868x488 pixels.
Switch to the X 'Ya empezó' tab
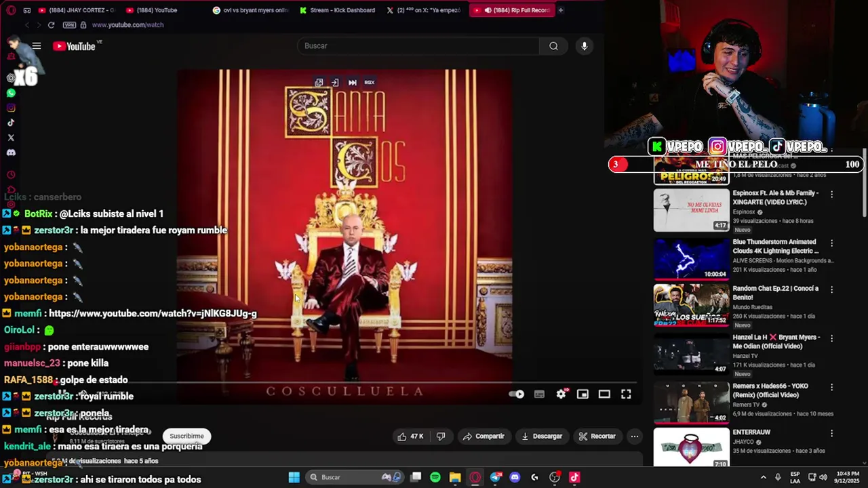[424, 10]
